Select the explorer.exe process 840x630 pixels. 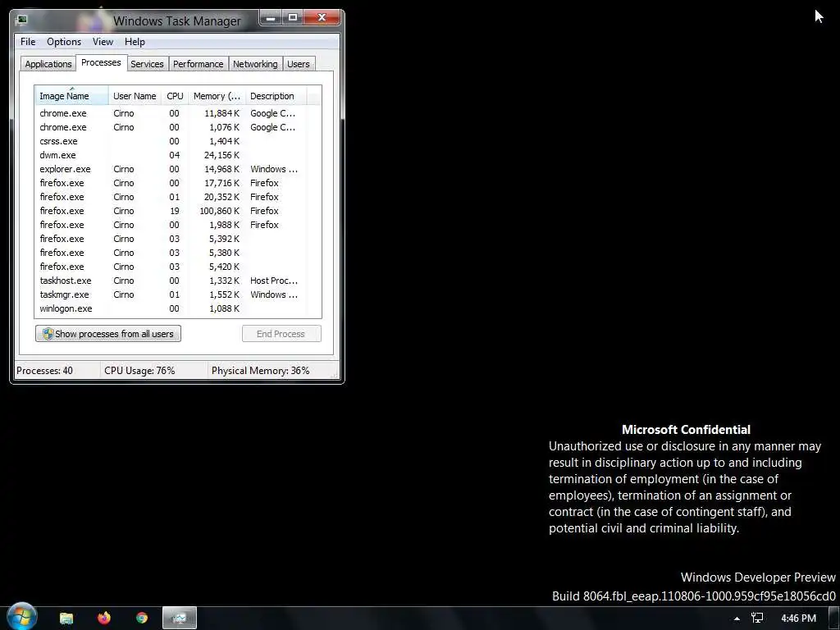pos(178,169)
